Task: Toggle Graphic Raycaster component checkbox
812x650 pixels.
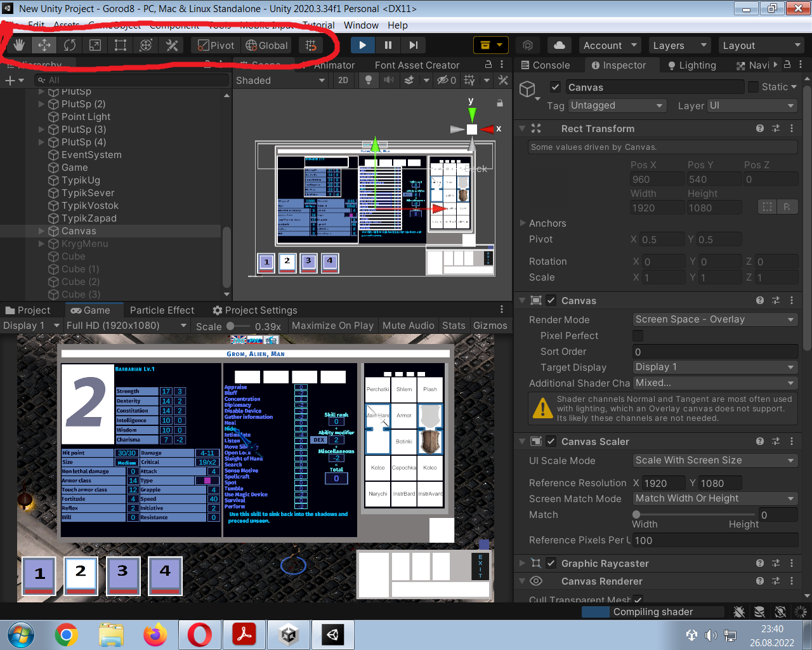Action: tap(551, 563)
